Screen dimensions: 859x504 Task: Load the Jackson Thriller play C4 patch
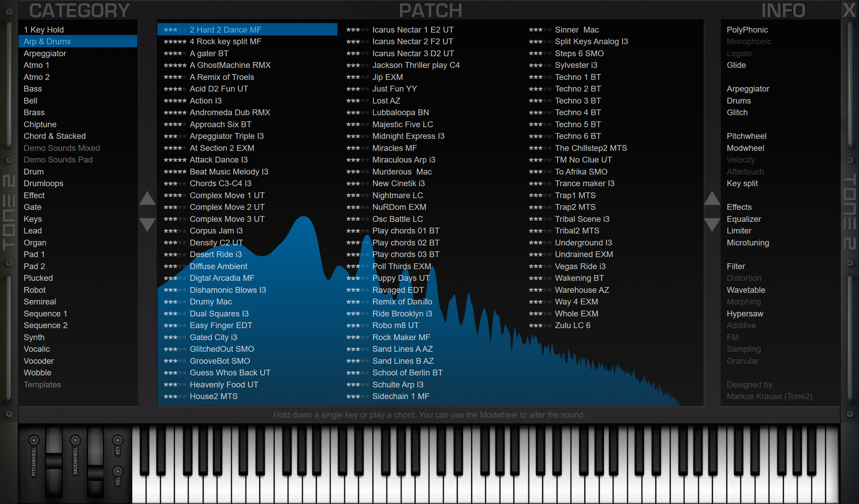(416, 65)
